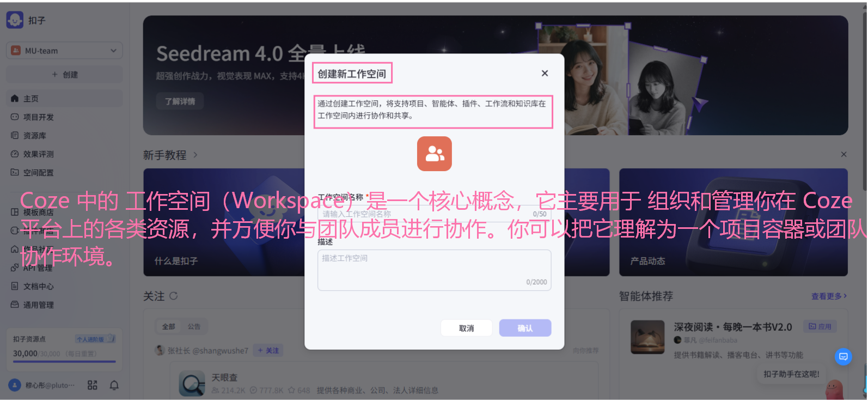Screen dimensions: 868x400
Task: Click the API 管理 link icon
Action: (x=15, y=268)
